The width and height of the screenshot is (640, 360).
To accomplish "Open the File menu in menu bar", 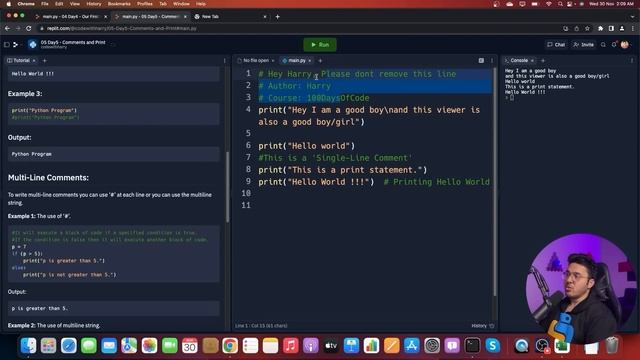I will [x=45, y=4].
